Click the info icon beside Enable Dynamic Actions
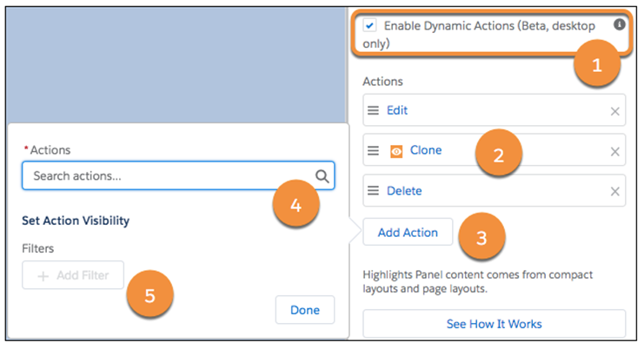The height and width of the screenshot is (349, 644). [620, 25]
